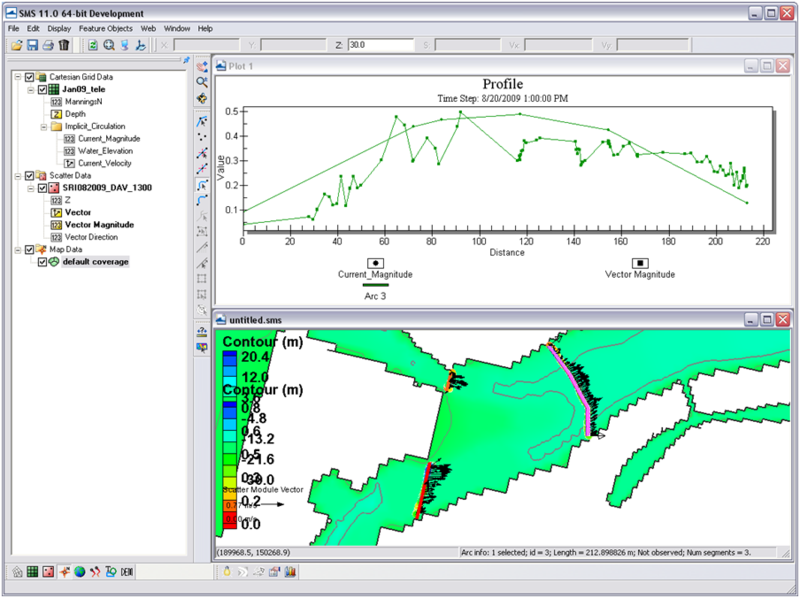Uncheck the default coverage checkbox
Viewport: 800px width, 598px height.
coord(42,262)
